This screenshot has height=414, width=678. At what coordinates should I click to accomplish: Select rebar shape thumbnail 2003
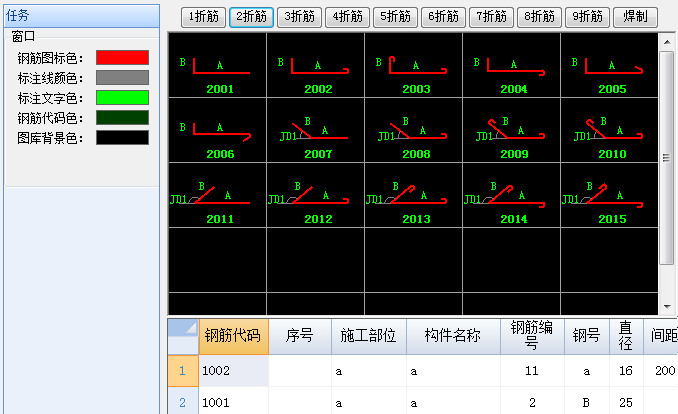pos(414,67)
